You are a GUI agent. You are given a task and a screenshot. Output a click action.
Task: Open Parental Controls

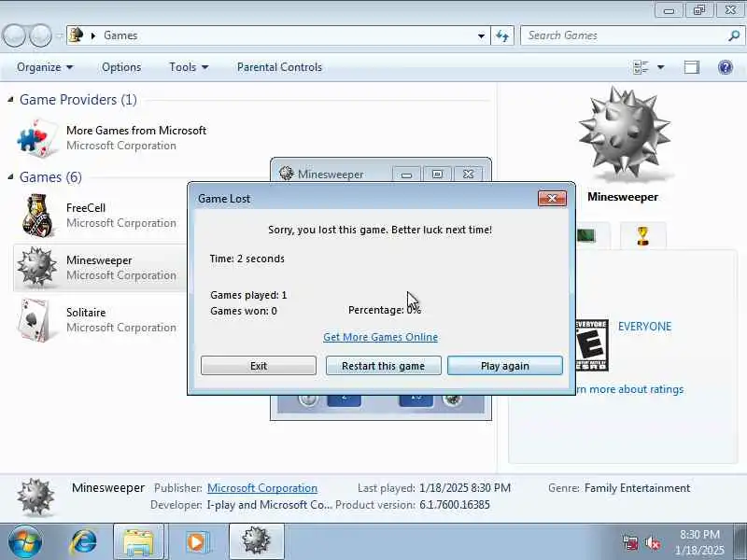click(279, 67)
